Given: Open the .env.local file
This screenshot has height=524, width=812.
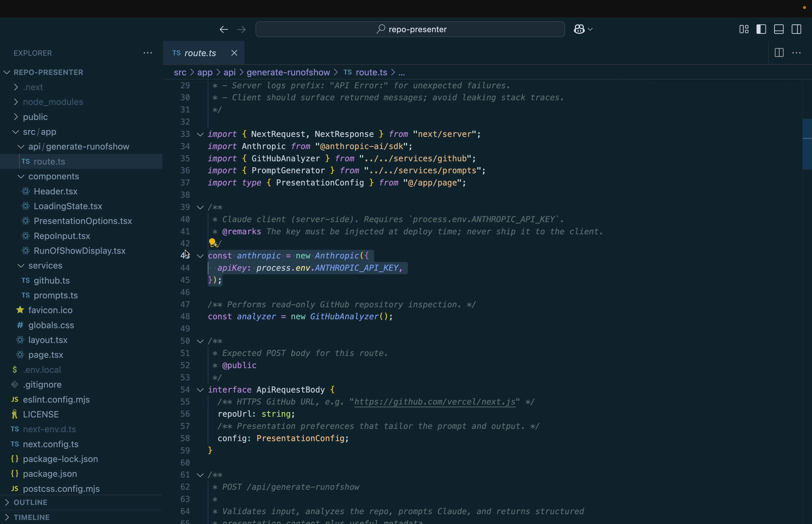Looking at the screenshot, I should (81, 369).
